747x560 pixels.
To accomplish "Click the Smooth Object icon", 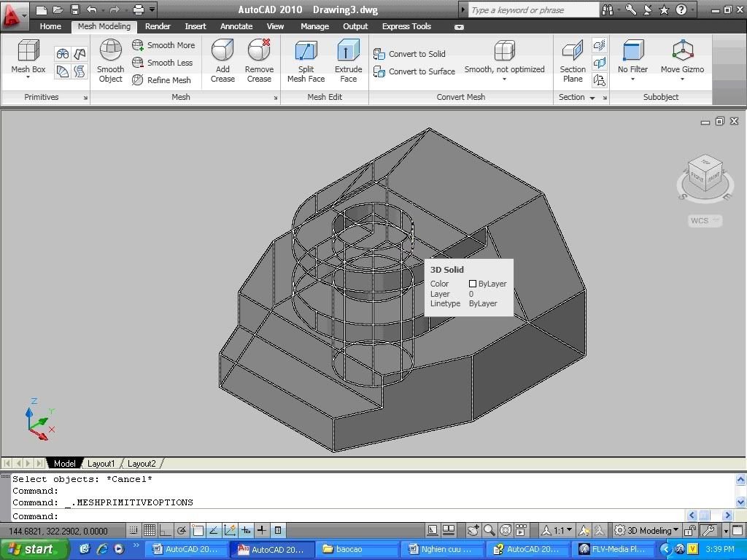I will 110,51.
